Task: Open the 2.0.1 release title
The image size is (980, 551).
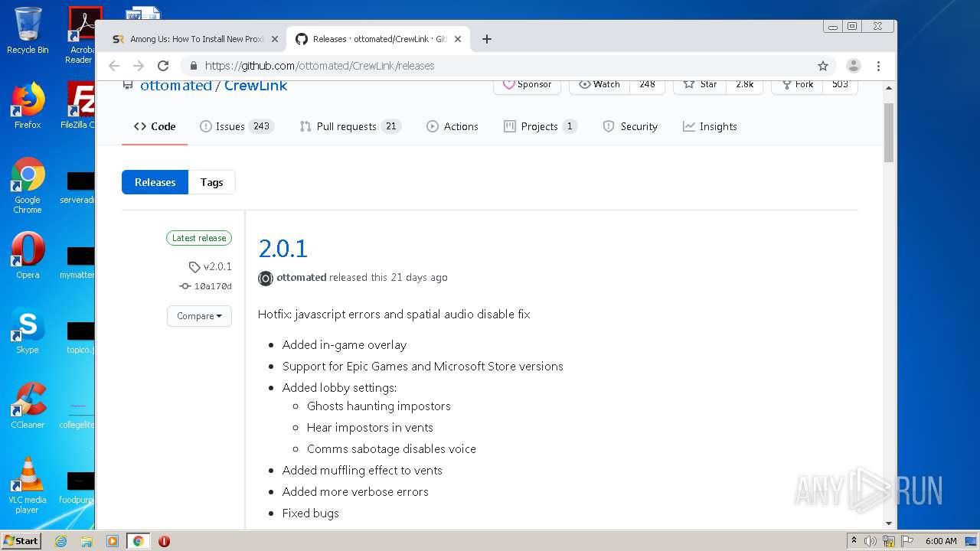Action: 283,249
